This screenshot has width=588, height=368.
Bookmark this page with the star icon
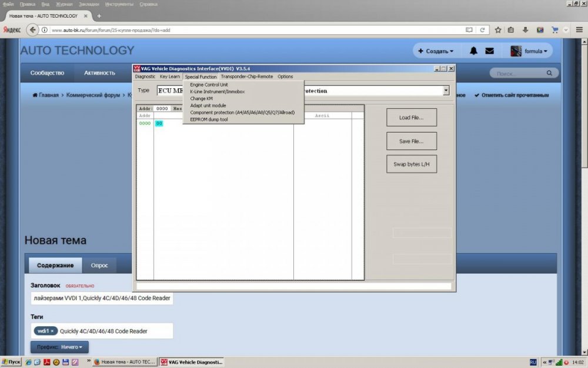pyautogui.click(x=498, y=30)
